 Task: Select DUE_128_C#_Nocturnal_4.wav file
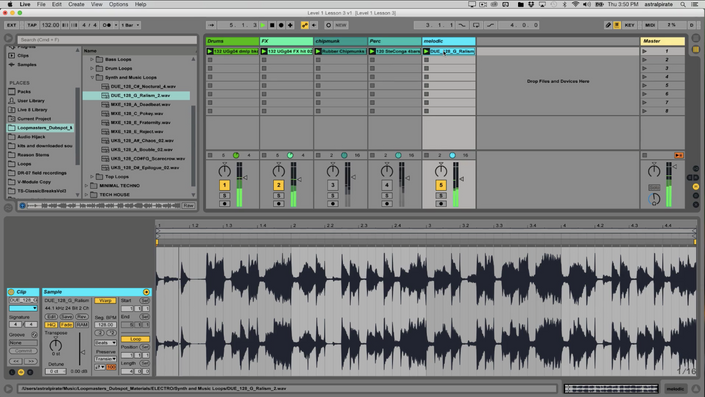(143, 86)
